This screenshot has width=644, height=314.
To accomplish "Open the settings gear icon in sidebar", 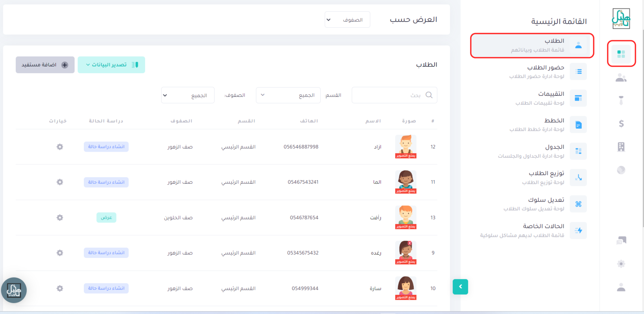I will (621, 264).
